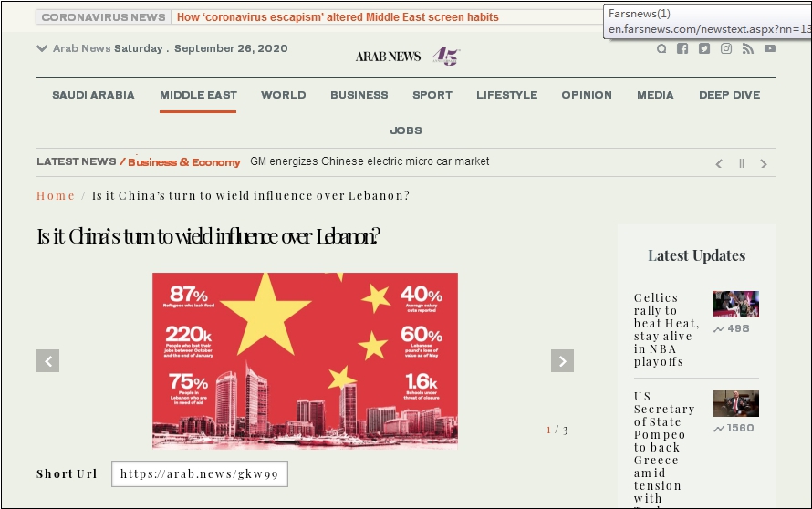
Task: Open US Secretary of State Pompeo story
Action: pos(664,447)
